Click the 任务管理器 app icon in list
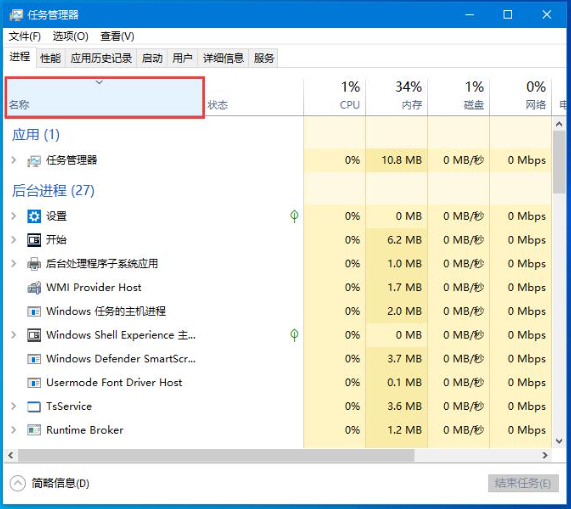This screenshot has width=571, height=509. [x=34, y=161]
